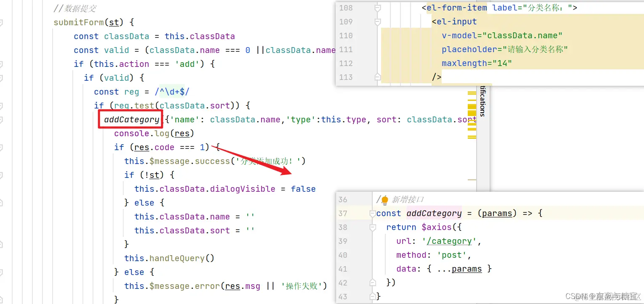Screen dimensions: 644x304
Task: Click the fold end marker on line 43
Action: [x=372, y=296]
